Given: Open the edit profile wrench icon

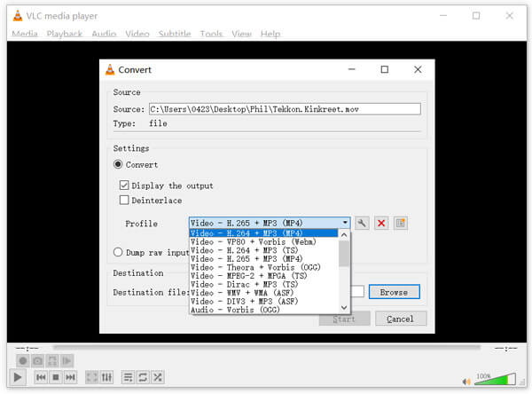Looking at the screenshot, I should coord(362,223).
